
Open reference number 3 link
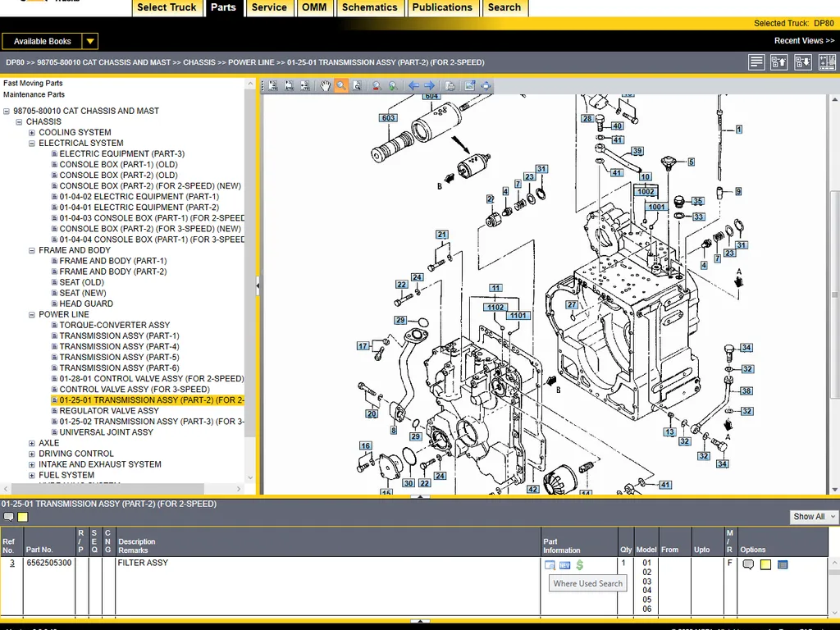tap(11, 564)
